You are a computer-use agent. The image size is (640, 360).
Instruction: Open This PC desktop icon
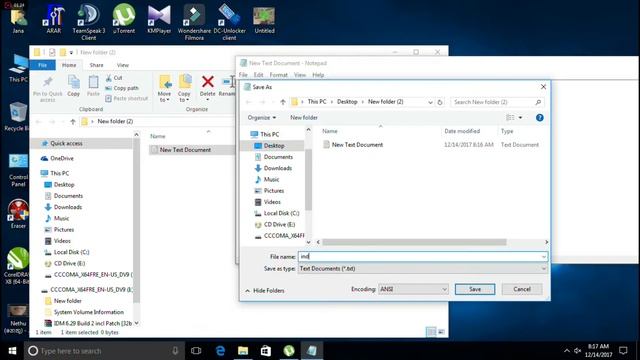pyautogui.click(x=18, y=68)
